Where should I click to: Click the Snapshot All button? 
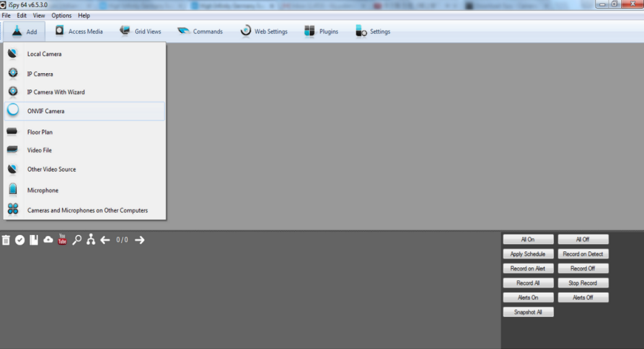[528, 312]
